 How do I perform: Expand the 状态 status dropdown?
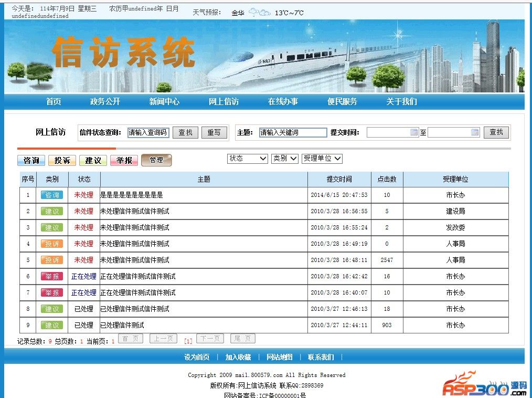pos(248,159)
